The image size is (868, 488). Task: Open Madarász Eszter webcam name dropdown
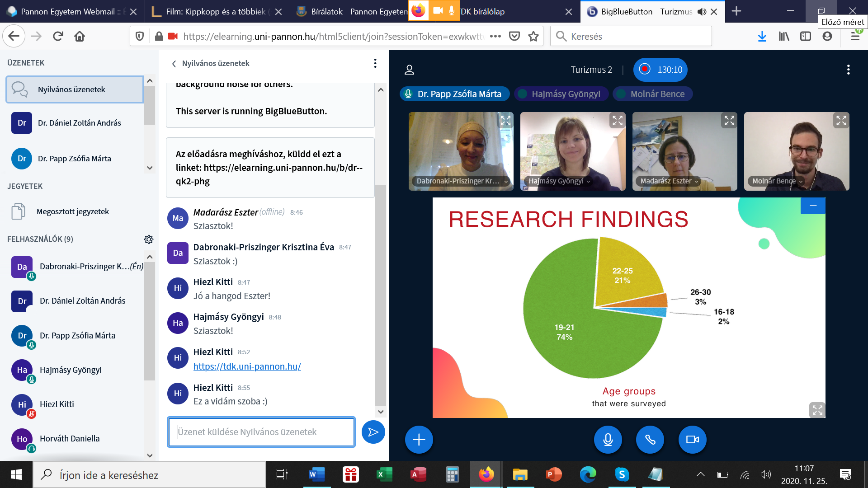click(x=669, y=181)
